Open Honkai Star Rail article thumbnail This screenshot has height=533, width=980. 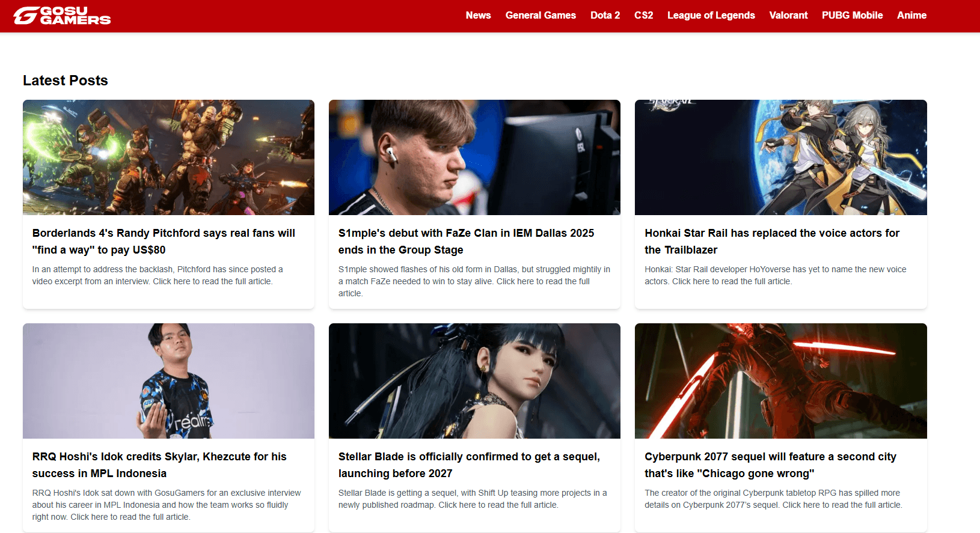tap(781, 157)
